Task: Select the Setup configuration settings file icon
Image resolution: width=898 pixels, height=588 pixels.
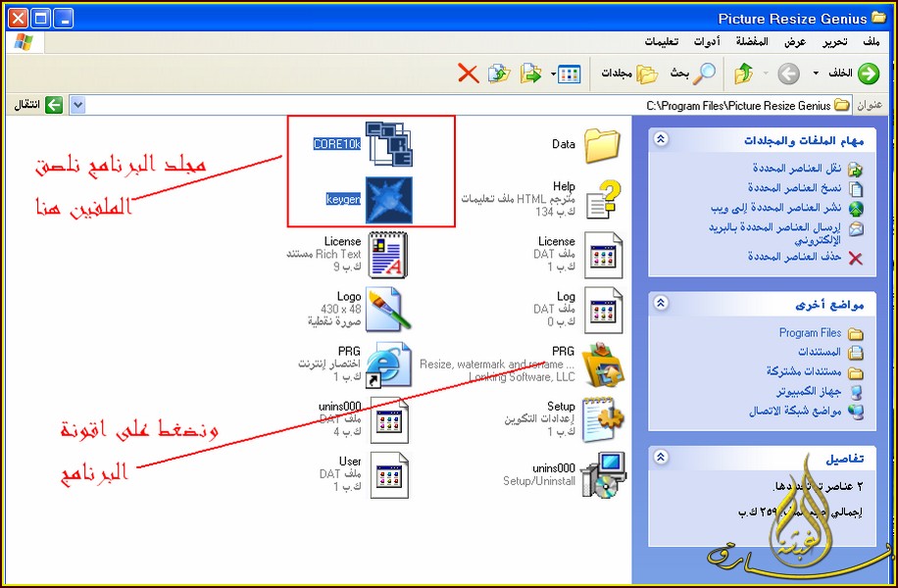Action: click(x=603, y=419)
